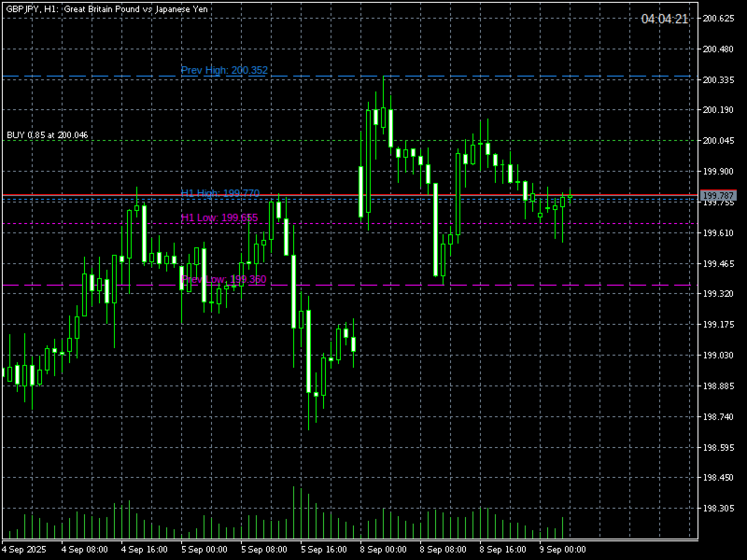
Task: Click the 199.175 price scale value
Action: (x=718, y=325)
